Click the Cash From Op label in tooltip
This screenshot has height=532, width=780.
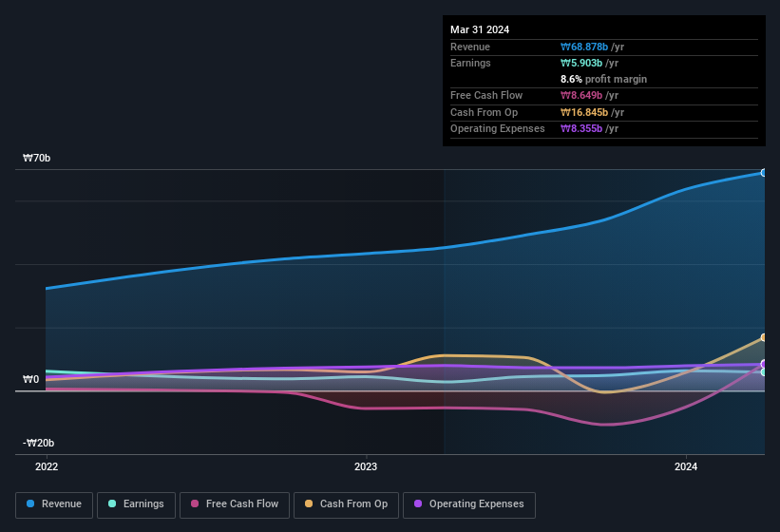(x=484, y=112)
